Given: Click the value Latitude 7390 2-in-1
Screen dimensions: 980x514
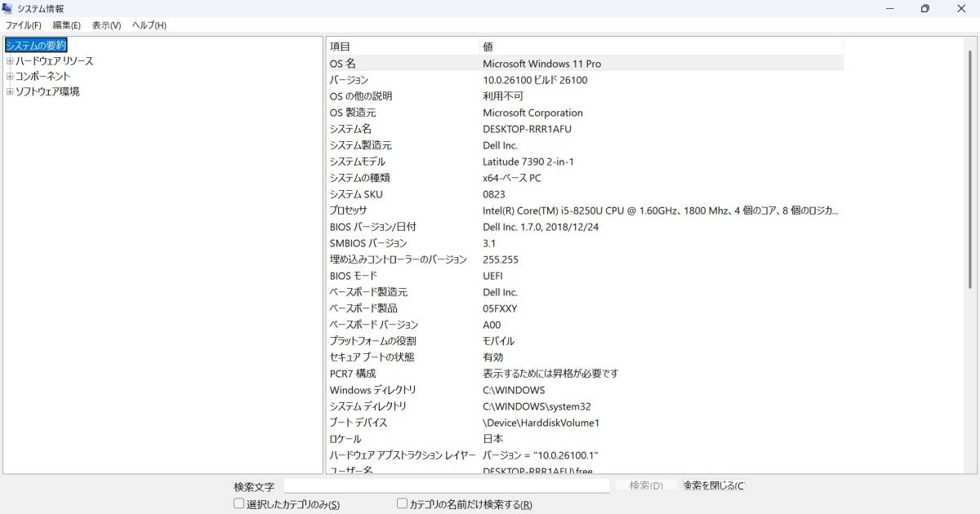Looking at the screenshot, I should pos(528,162).
